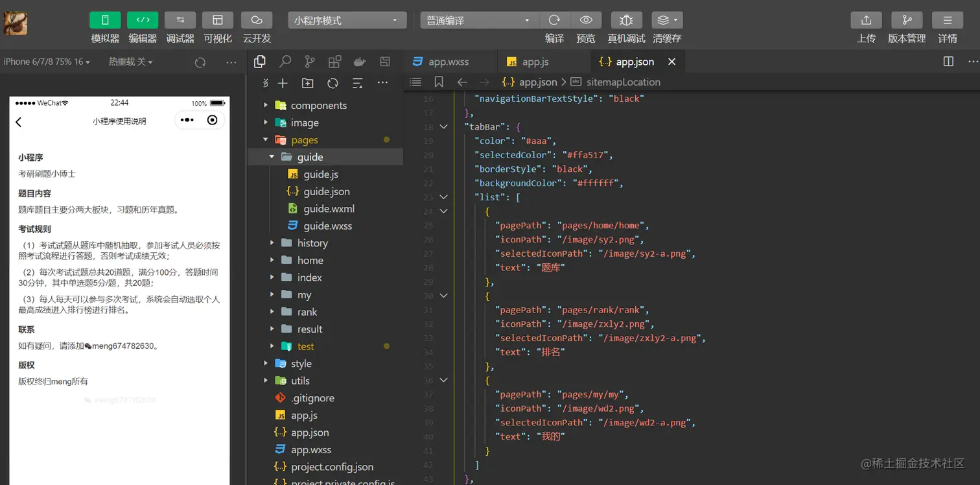Toggle the simulator panel button
The height and width of the screenshot is (485, 980).
[105, 20]
